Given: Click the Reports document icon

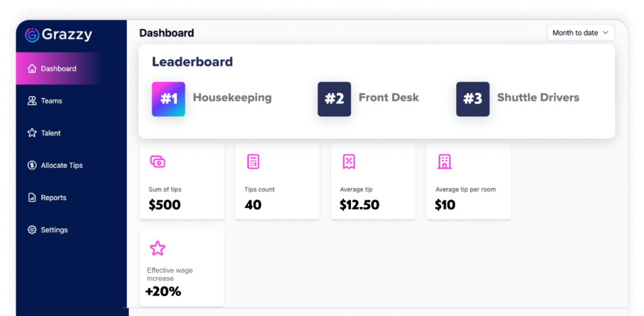Looking at the screenshot, I should (32, 198).
